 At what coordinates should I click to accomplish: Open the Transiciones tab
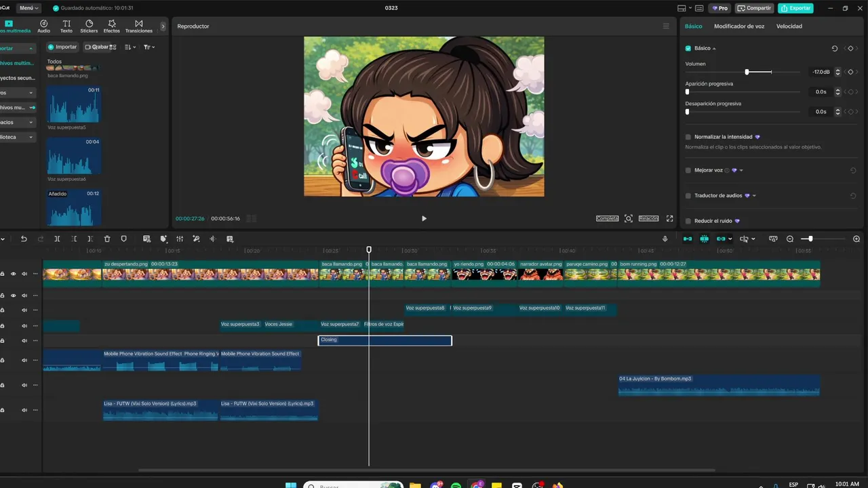139,26
